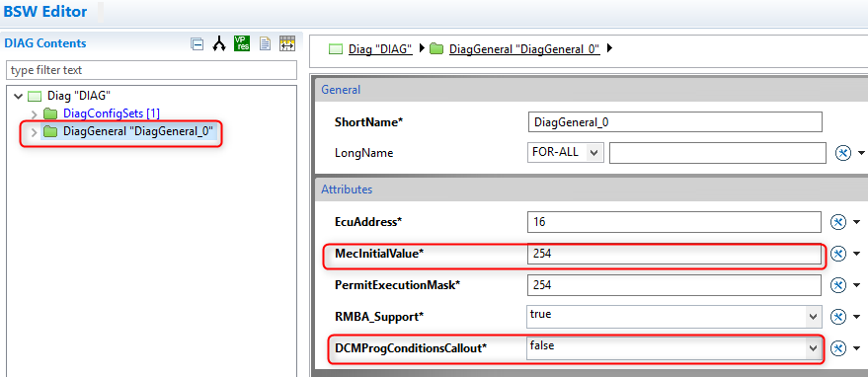The image size is (868, 377).
Task: Expand the DiagGeneral_0 tree node
Action: pyautogui.click(x=34, y=132)
